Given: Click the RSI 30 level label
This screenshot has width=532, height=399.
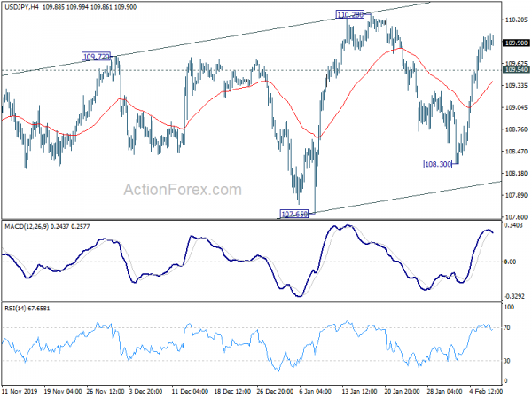Looking at the screenshot, I should point(507,361).
